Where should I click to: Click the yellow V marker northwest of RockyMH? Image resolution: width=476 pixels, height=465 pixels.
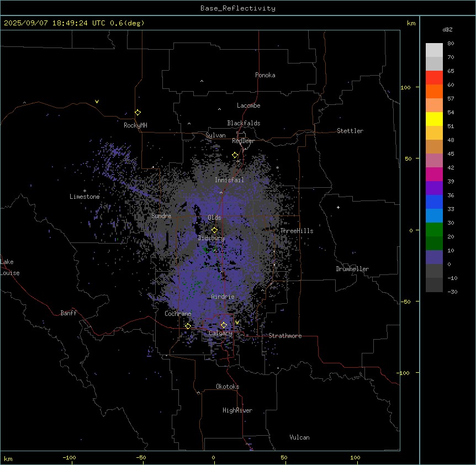click(x=97, y=102)
